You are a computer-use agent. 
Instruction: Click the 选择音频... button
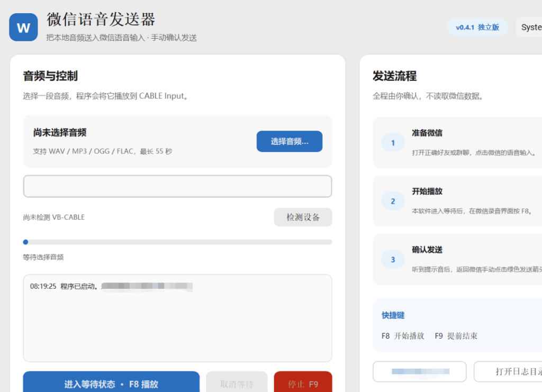click(x=290, y=141)
